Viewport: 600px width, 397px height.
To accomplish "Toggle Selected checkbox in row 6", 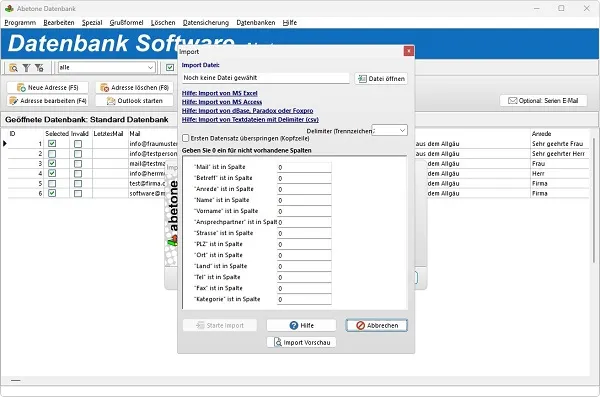I will coord(52,193).
